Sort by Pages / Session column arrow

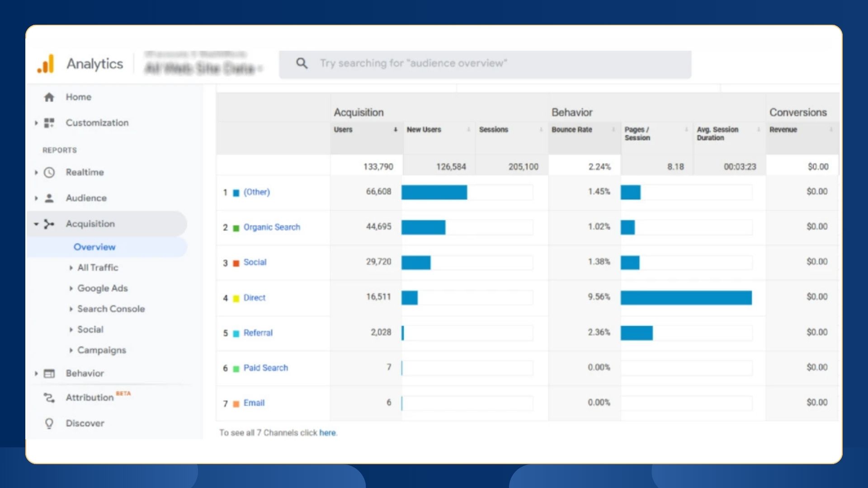pyautogui.click(x=686, y=130)
